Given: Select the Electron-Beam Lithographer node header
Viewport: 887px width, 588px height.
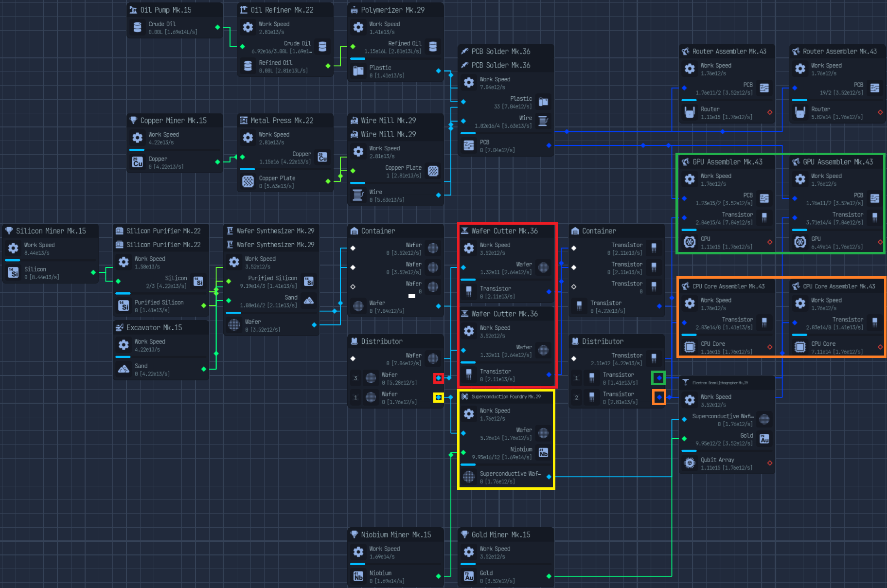Looking at the screenshot, I should [727, 383].
